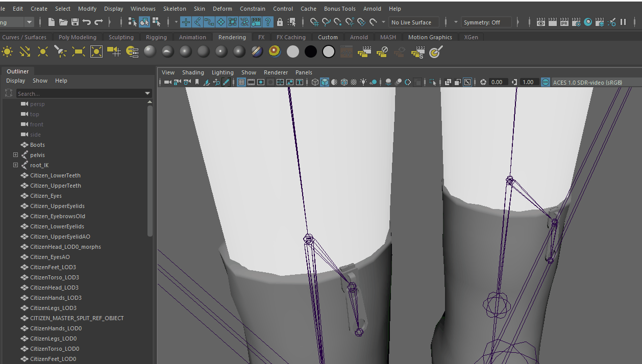Screen dimensions: 642x364
Task: Create a spot light from the shelf
Action: [61, 51]
